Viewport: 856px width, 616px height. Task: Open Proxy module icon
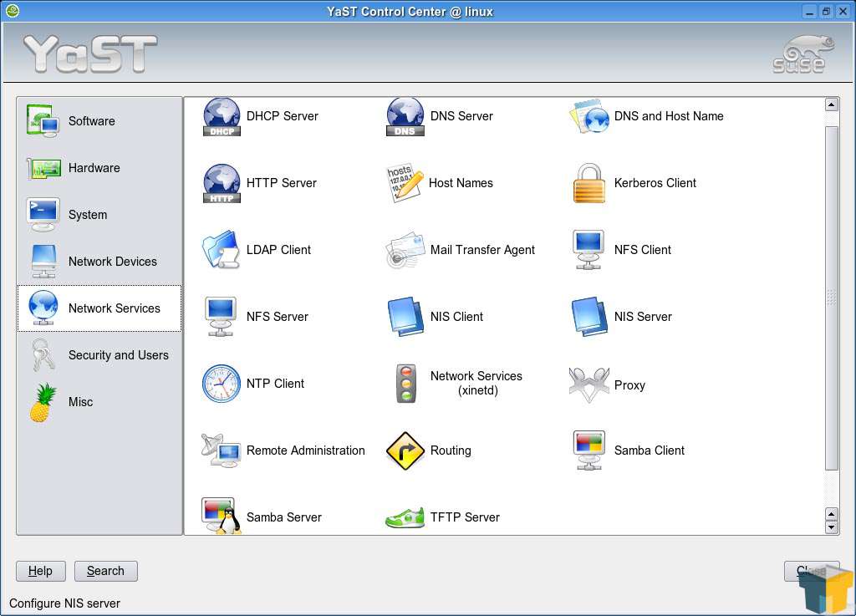pyautogui.click(x=589, y=384)
